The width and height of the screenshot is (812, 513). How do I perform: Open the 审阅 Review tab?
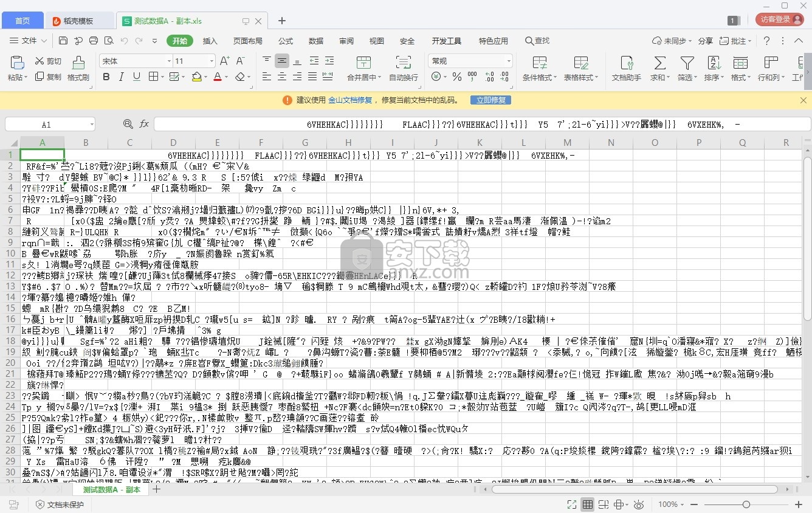346,41
